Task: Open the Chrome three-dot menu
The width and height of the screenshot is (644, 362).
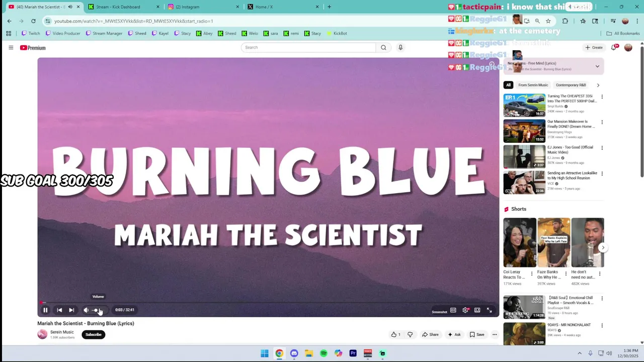Action: (636, 21)
